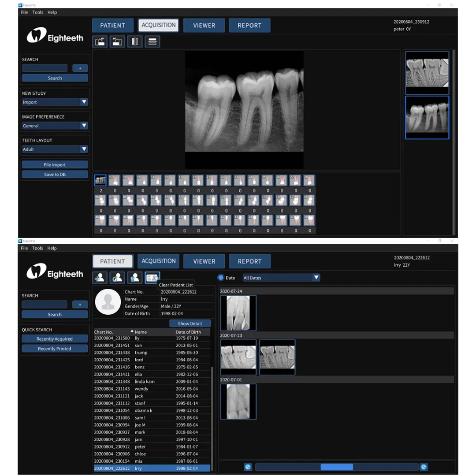The width and height of the screenshot is (476, 476).
Task: Click the Show Detail button
Action: pyautogui.click(x=190, y=324)
